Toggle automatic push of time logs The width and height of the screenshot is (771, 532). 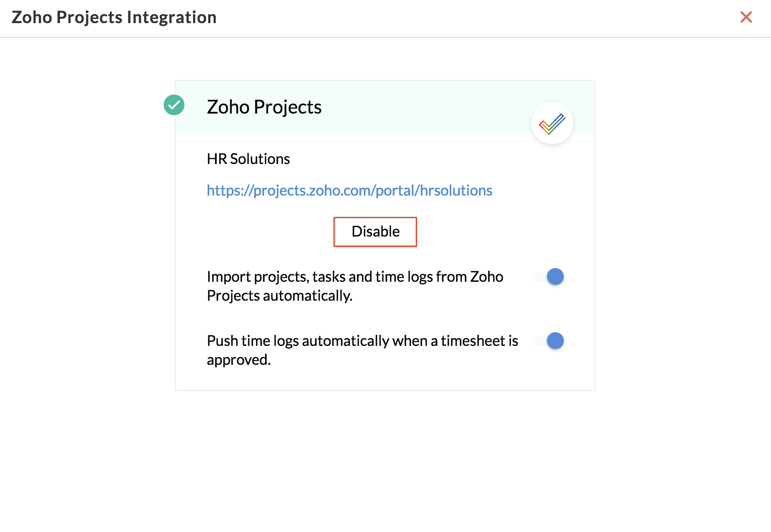(548, 341)
